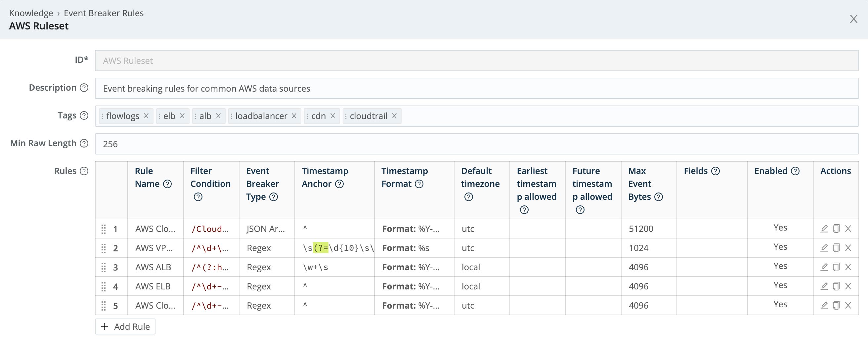Click drag handle of rule 5

click(x=104, y=306)
